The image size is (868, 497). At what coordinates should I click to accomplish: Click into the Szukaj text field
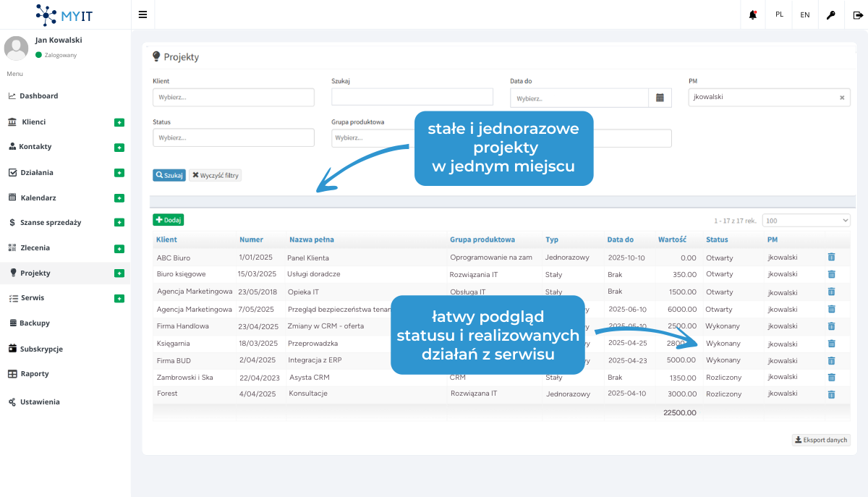coord(412,97)
